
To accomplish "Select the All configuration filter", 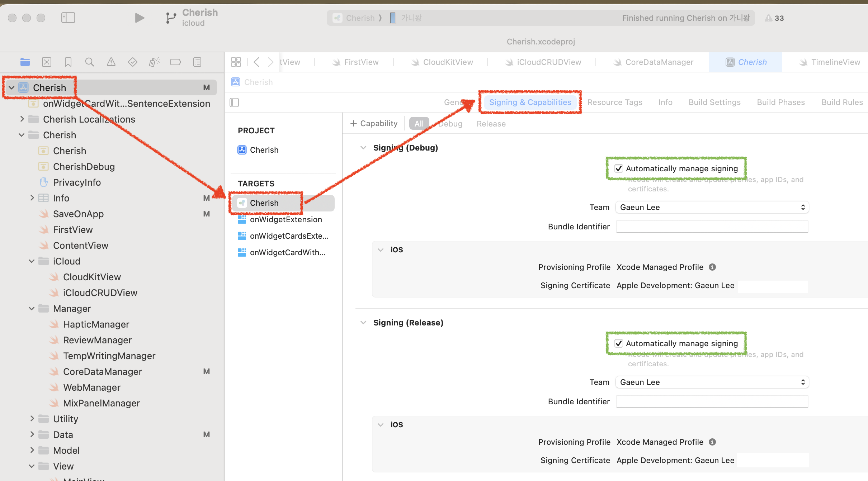I will click(x=419, y=124).
